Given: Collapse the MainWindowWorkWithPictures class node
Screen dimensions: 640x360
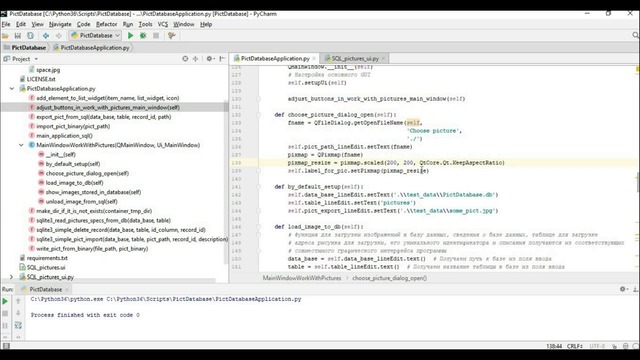Looking at the screenshot, I should tap(21, 145).
